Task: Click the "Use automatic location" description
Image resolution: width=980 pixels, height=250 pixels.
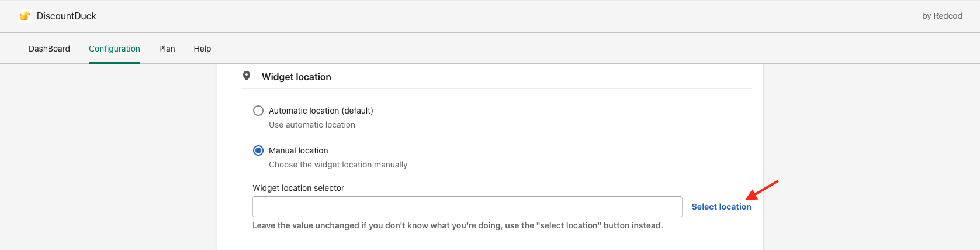Action: pyautogui.click(x=312, y=125)
